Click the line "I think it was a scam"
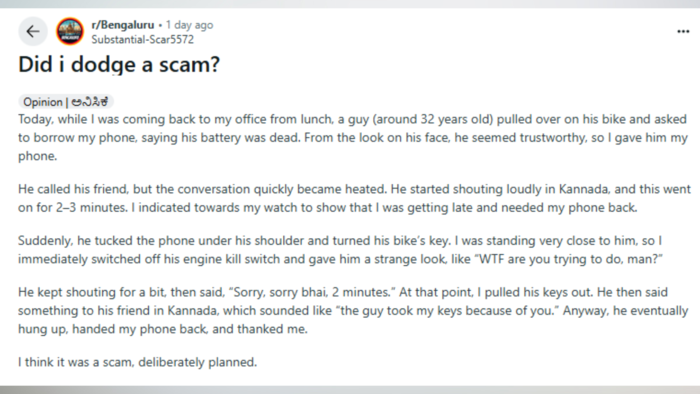The image size is (700, 394). tap(138, 362)
